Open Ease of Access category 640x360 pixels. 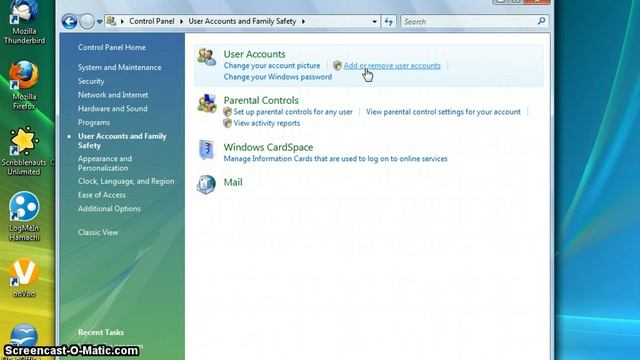[102, 195]
